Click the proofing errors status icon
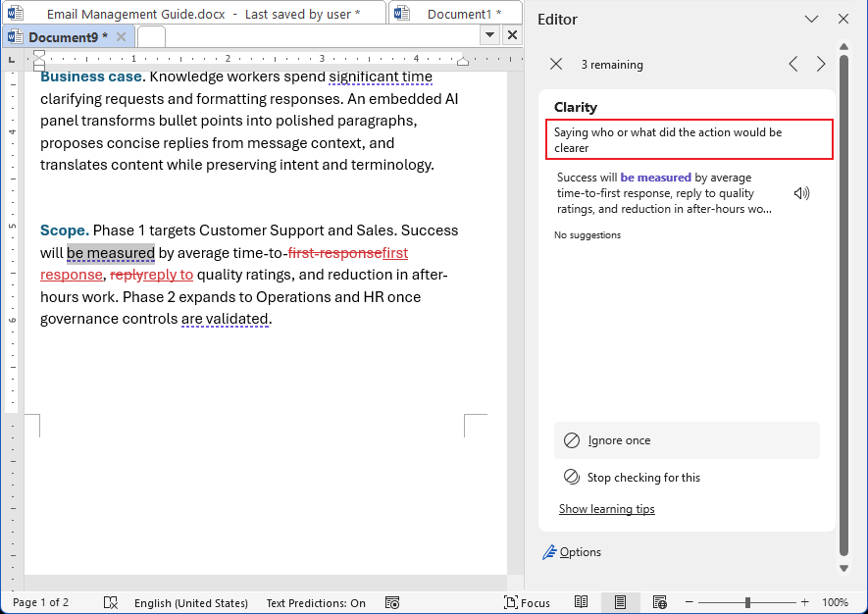The height and width of the screenshot is (614, 868). (x=111, y=602)
